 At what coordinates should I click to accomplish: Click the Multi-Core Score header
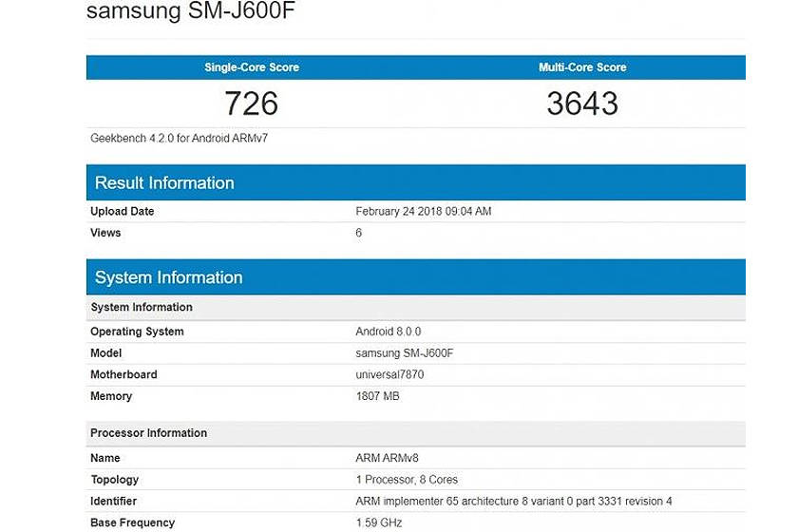[582, 67]
